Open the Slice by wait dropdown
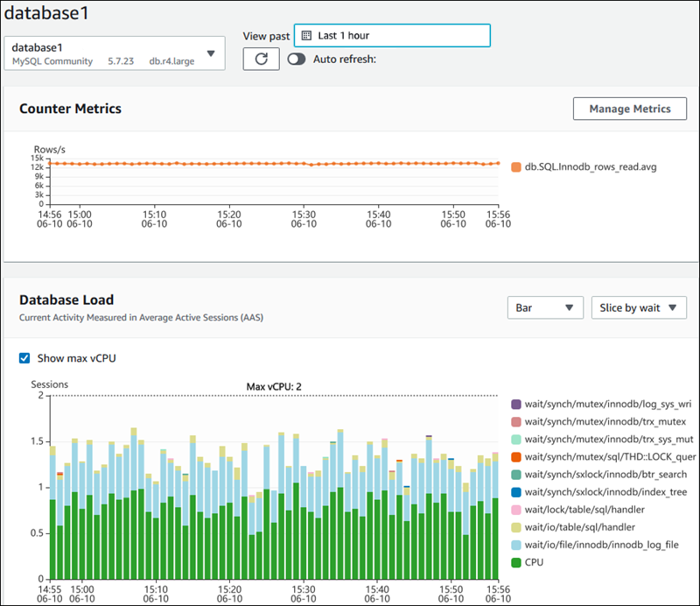This screenshot has width=700, height=606. pyautogui.click(x=638, y=307)
